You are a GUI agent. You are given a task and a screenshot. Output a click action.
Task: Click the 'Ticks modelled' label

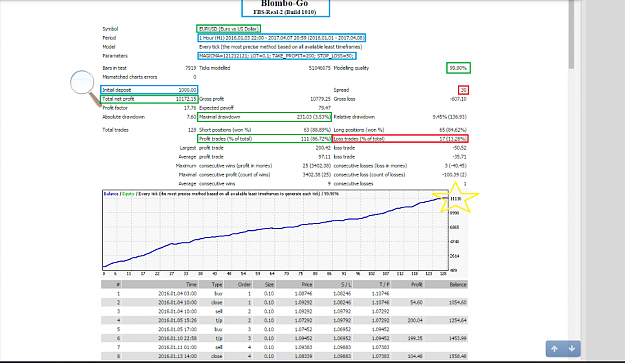(214, 68)
